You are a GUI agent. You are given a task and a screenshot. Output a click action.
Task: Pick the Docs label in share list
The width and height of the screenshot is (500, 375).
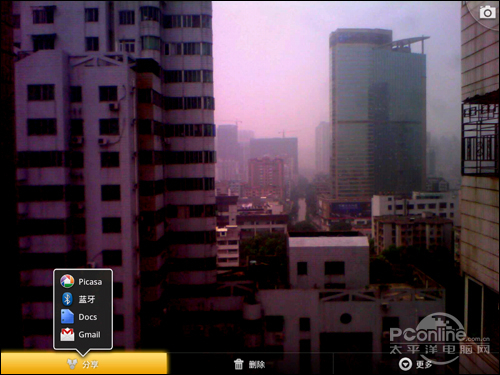point(88,317)
